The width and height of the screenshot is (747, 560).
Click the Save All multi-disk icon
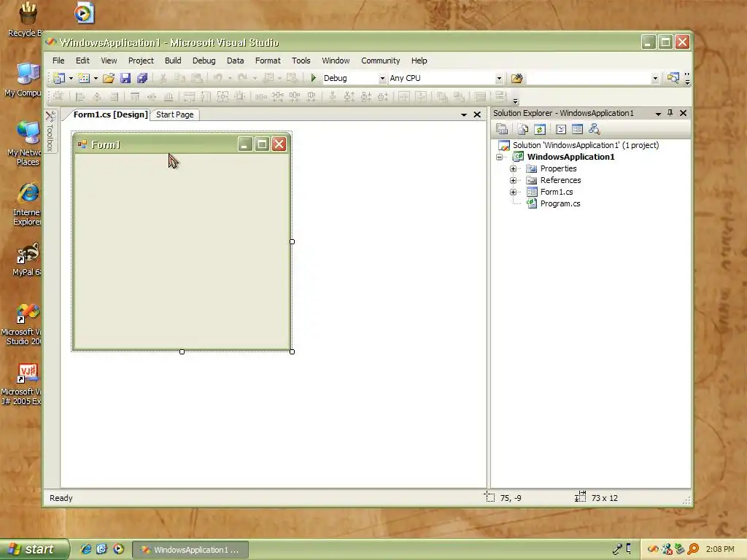142,78
